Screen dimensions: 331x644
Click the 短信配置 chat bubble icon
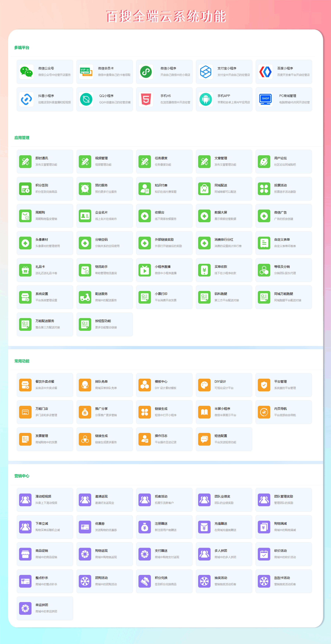click(204, 439)
